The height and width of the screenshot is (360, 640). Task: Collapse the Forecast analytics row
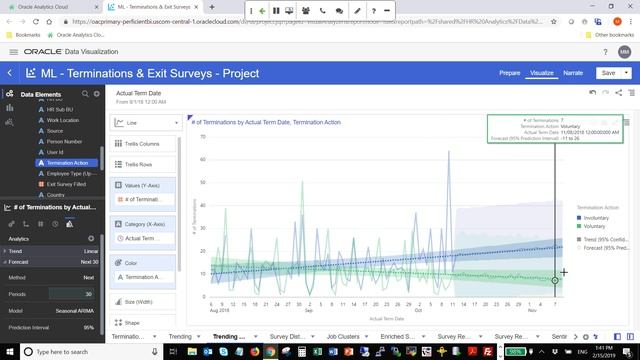click(x=4, y=262)
